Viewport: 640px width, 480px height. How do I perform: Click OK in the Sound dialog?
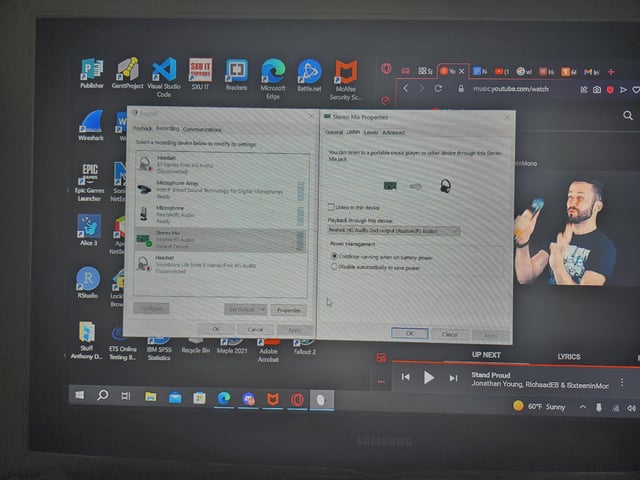click(216, 329)
